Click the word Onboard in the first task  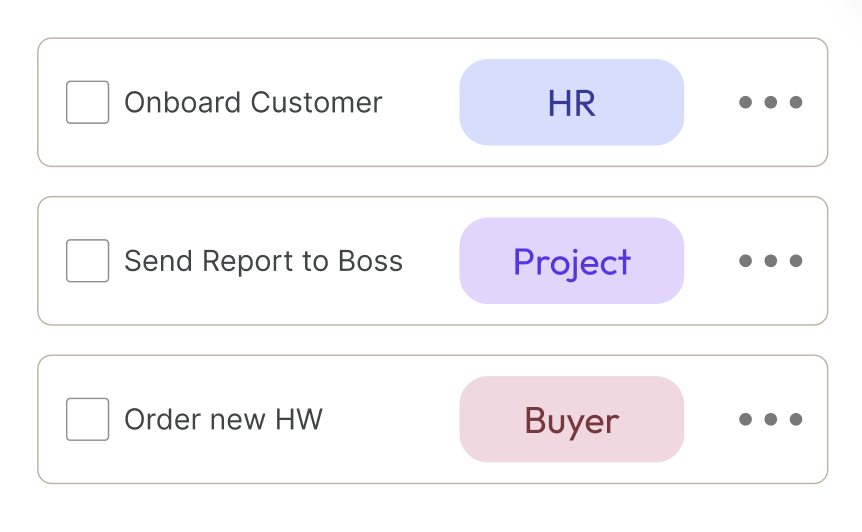[x=183, y=103]
